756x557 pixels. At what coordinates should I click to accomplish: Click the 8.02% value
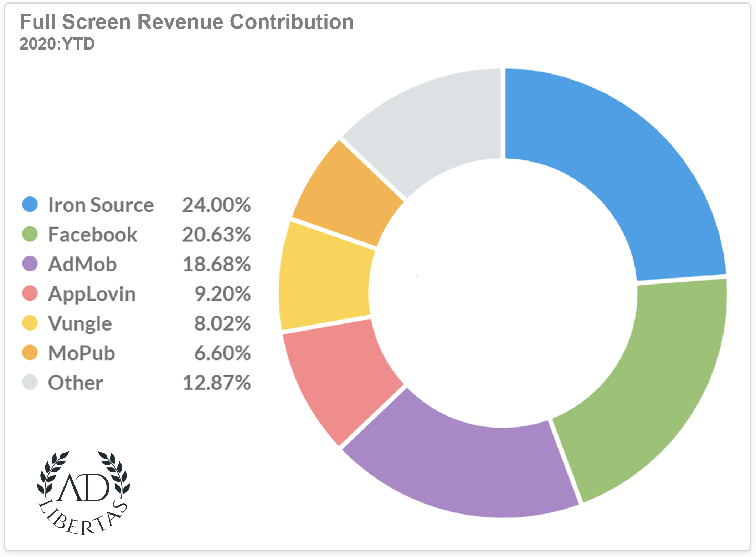[x=222, y=323]
